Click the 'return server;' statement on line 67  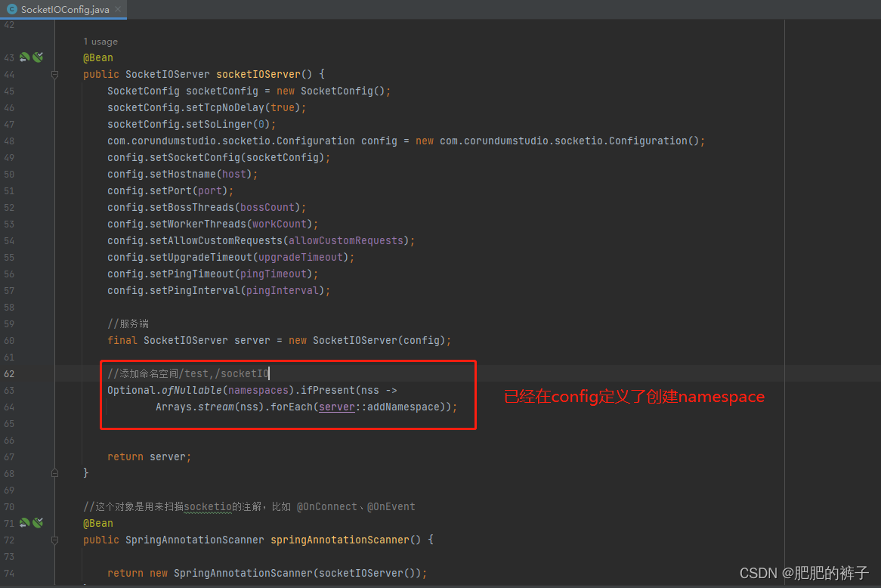(150, 457)
